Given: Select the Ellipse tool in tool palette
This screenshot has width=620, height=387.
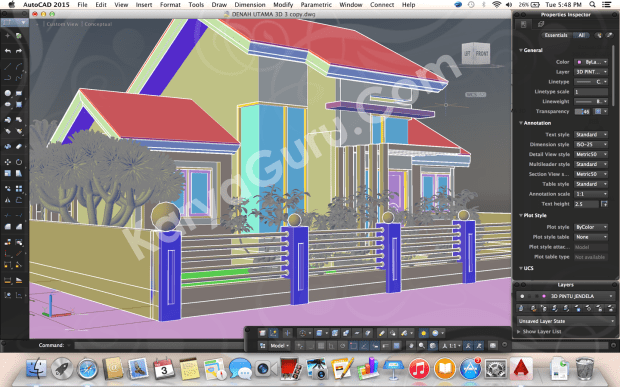Looking at the screenshot, I should pyautogui.click(x=8, y=105).
